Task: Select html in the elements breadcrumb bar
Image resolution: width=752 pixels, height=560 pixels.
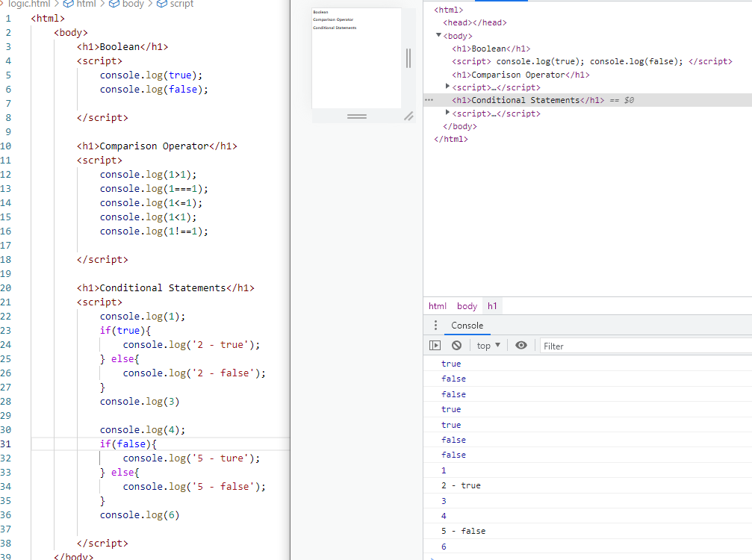Action: (x=438, y=306)
